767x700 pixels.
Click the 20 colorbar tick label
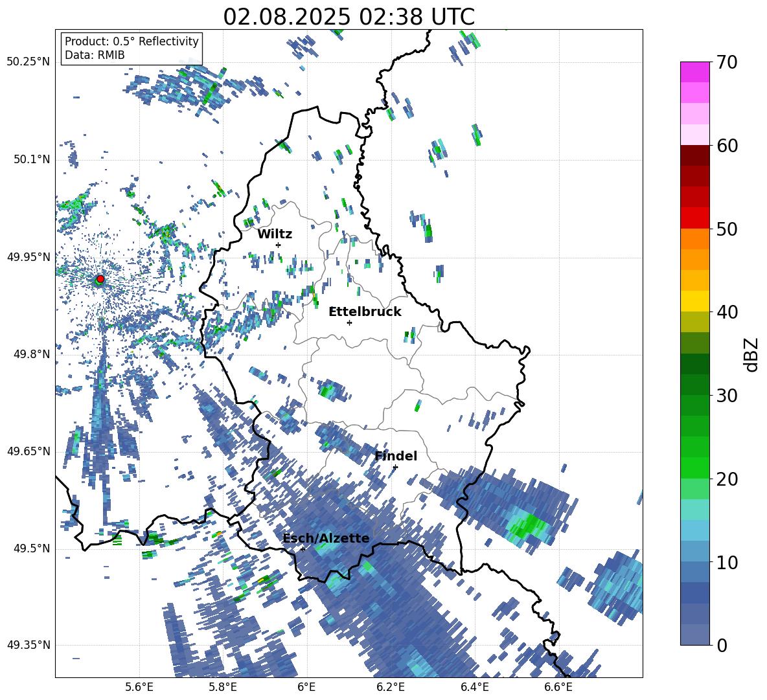point(727,479)
